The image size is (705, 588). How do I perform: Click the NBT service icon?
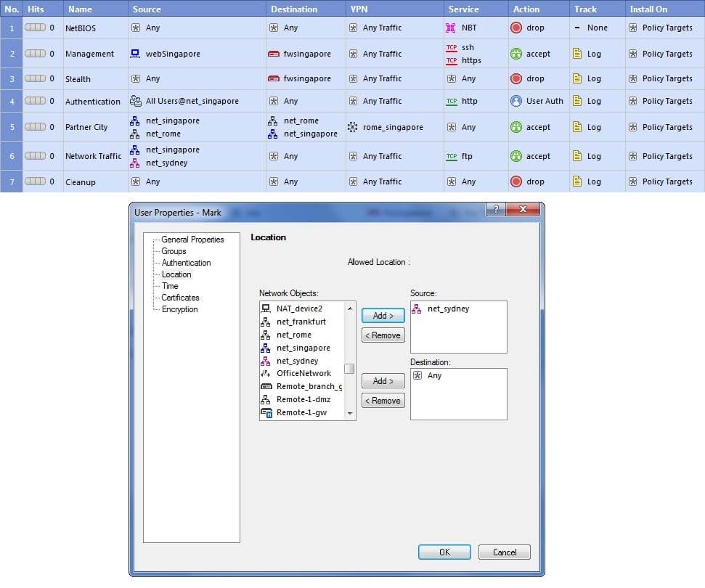click(x=451, y=28)
